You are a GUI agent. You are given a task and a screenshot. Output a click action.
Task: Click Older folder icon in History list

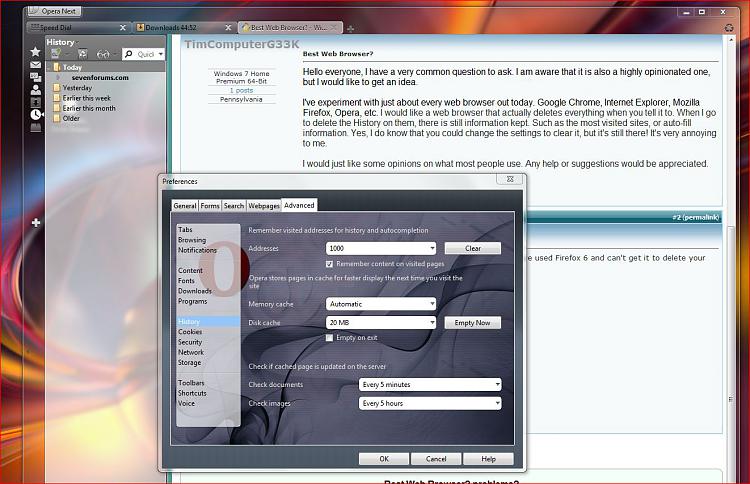(x=56, y=118)
